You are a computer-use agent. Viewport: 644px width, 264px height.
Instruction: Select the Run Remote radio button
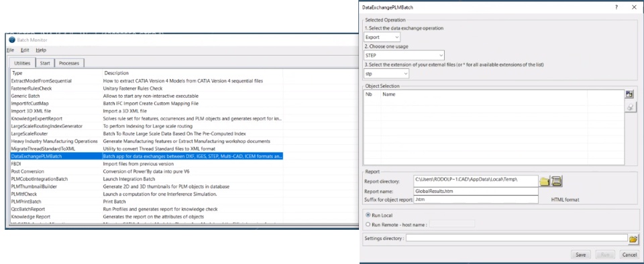click(x=368, y=224)
